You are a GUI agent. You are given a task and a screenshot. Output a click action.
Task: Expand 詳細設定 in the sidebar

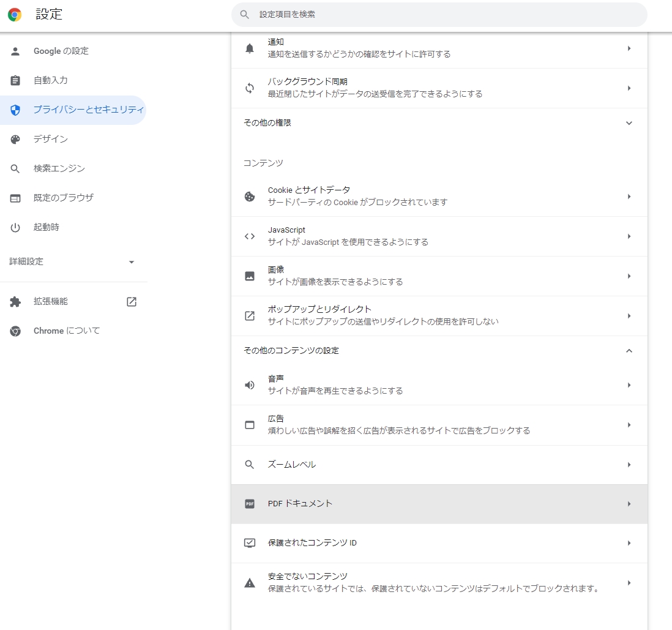(132, 262)
